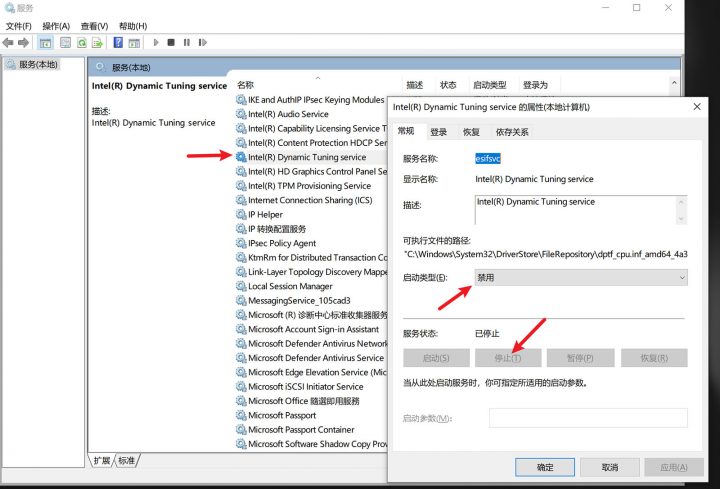Select IKE and AuthIP IPsec Keying Modules
This screenshot has height=489, width=720.
click(311, 100)
